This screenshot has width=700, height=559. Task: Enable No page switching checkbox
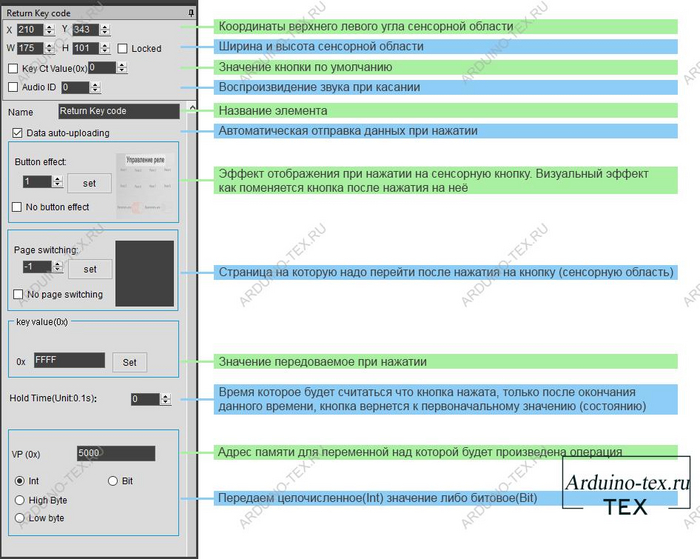[17, 294]
